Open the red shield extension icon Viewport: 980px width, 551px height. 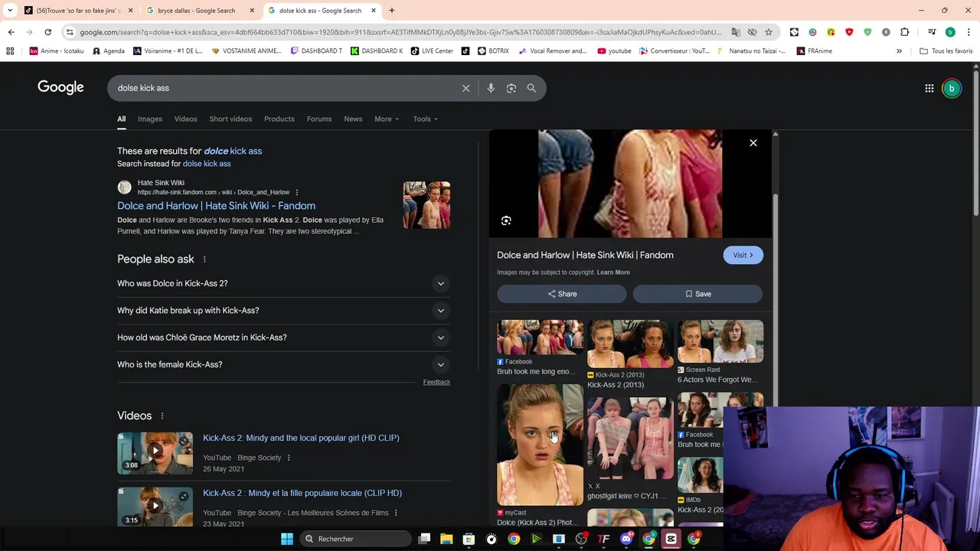pos(849,32)
